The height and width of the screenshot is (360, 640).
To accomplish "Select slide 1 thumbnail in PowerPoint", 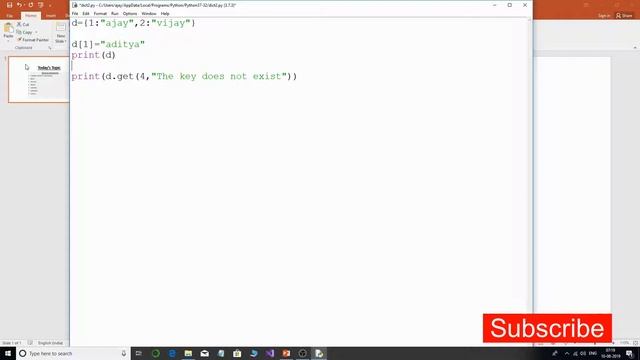I will 39,80.
